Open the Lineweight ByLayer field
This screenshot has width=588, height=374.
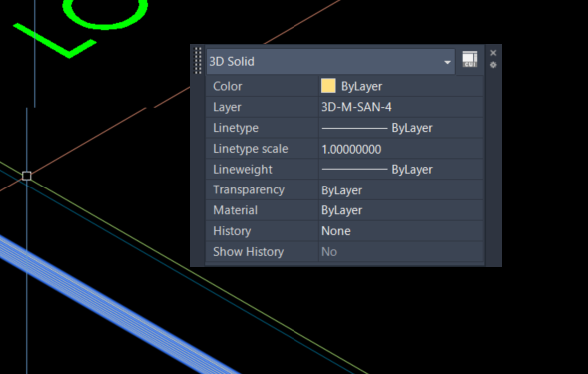click(401, 170)
